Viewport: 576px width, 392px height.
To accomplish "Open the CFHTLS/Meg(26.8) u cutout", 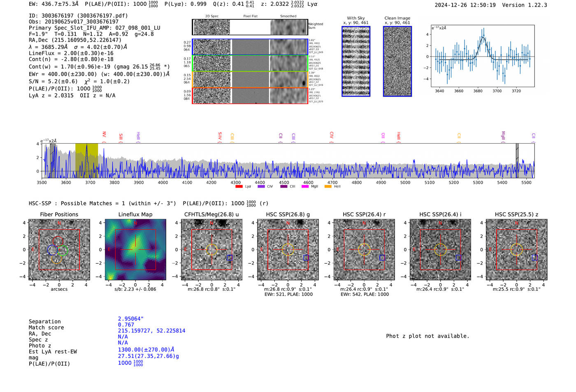I will pos(211,249).
